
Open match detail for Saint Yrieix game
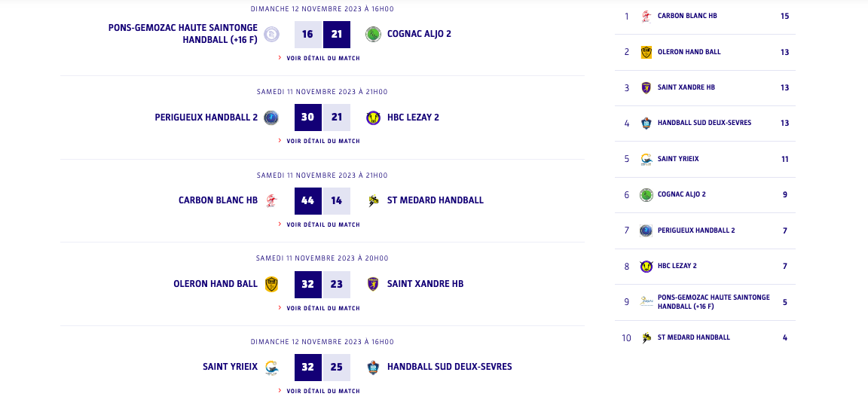tap(322, 391)
